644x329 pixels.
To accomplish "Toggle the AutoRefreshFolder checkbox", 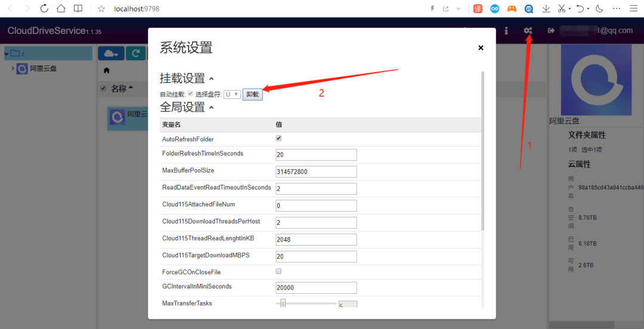I will (278, 138).
